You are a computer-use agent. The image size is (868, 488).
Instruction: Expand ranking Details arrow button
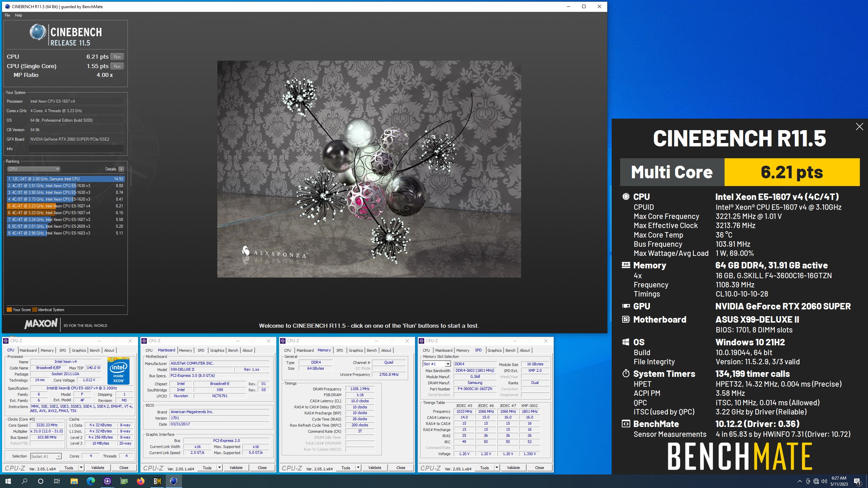point(121,169)
